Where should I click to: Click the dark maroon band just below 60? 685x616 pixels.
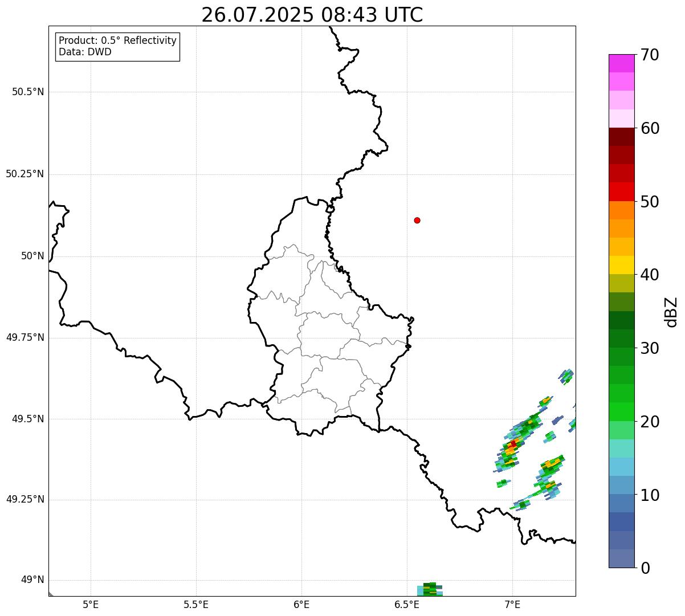[621, 137]
